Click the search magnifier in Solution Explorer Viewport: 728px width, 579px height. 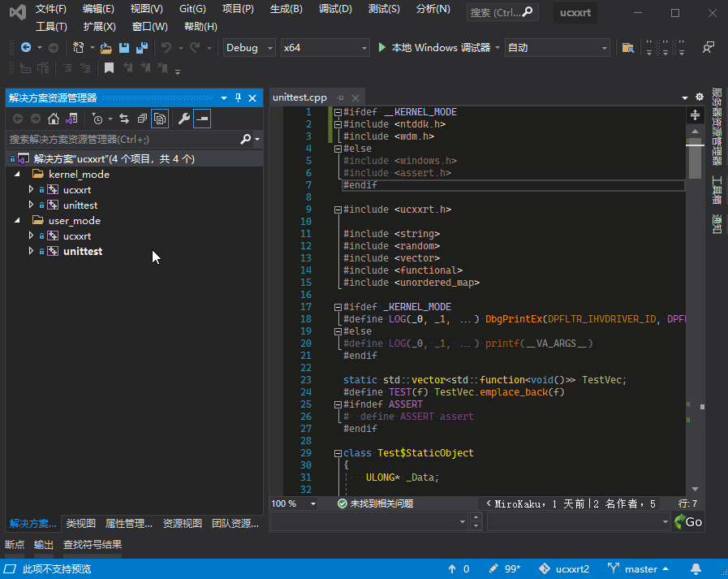tap(246, 139)
